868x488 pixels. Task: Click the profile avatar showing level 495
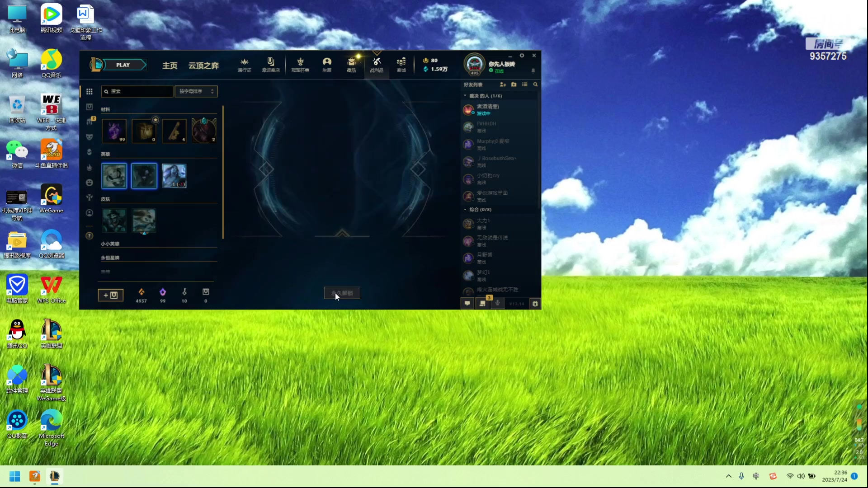pos(474,65)
